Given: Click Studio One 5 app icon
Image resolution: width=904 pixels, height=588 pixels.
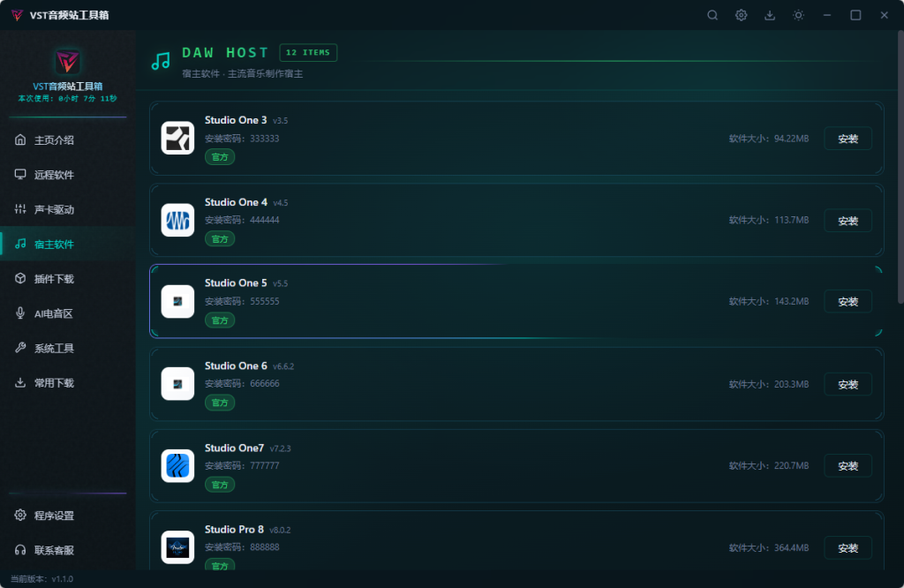Looking at the screenshot, I should 177,301.
